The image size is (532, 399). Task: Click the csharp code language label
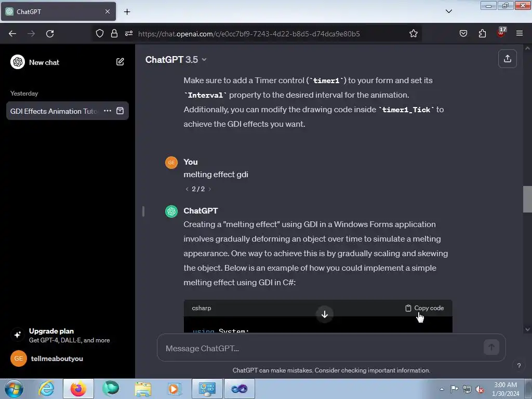pyautogui.click(x=201, y=308)
